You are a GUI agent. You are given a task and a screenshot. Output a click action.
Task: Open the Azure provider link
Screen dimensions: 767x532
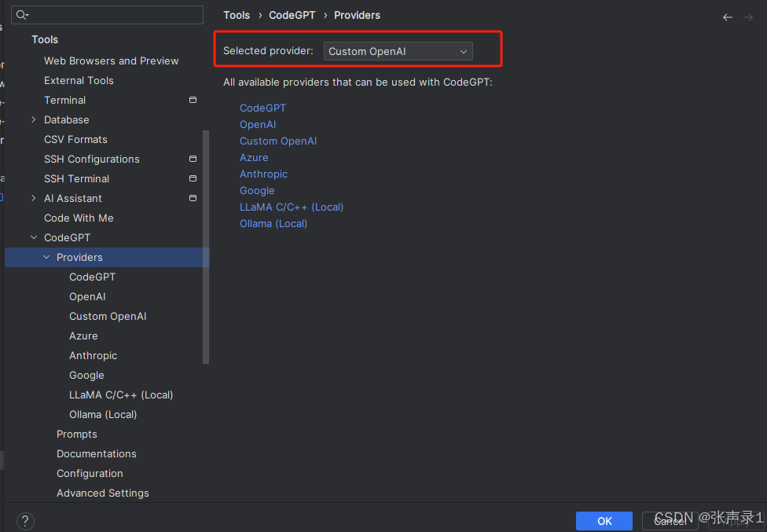point(254,157)
